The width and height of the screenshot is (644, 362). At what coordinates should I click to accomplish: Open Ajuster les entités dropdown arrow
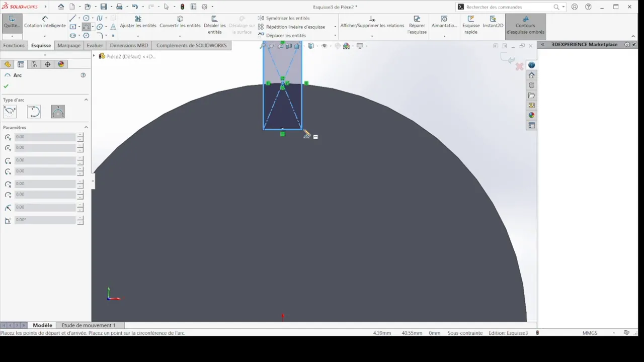coord(138,36)
